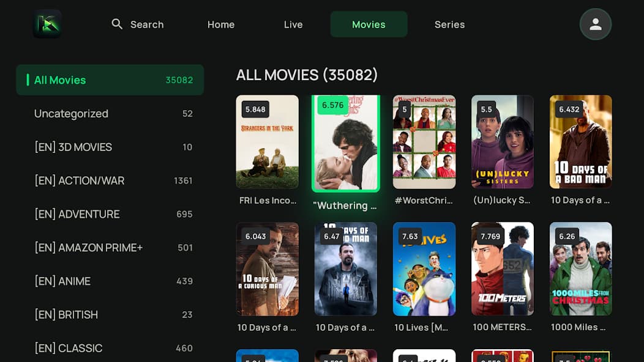Click the app logo icon
Image resolution: width=644 pixels, height=362 pixels.
(x=47, y=24)
